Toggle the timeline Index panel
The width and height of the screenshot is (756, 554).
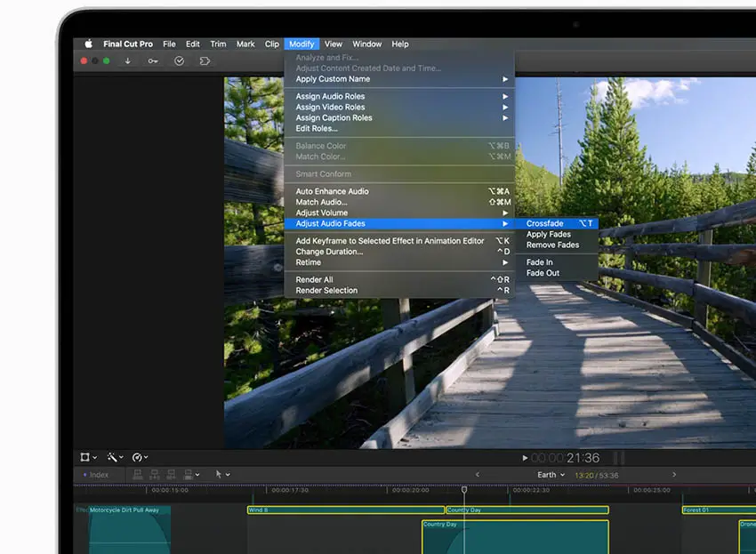(96, 475)
